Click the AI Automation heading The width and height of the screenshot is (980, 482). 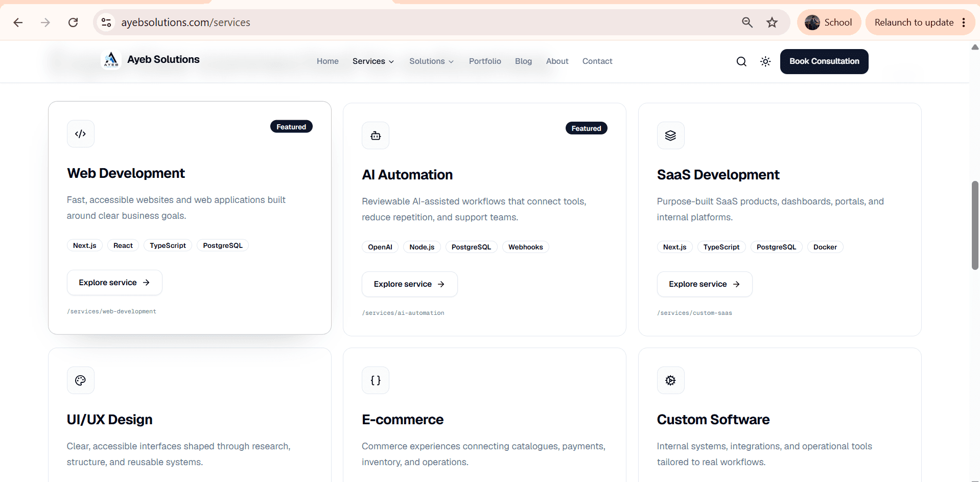point(407,175)
